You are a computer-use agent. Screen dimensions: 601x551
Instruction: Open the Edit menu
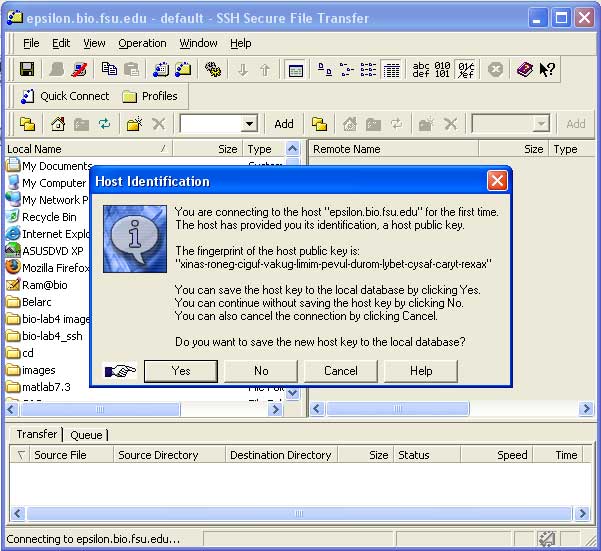click(61, 43)
